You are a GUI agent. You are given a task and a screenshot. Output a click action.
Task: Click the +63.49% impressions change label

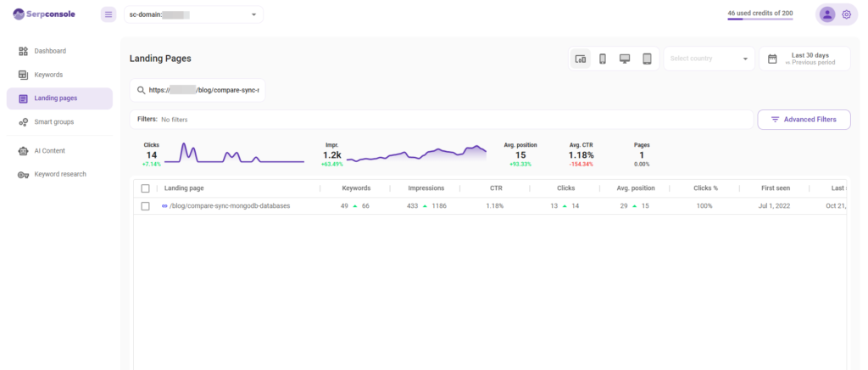click(x=331, y=165)
